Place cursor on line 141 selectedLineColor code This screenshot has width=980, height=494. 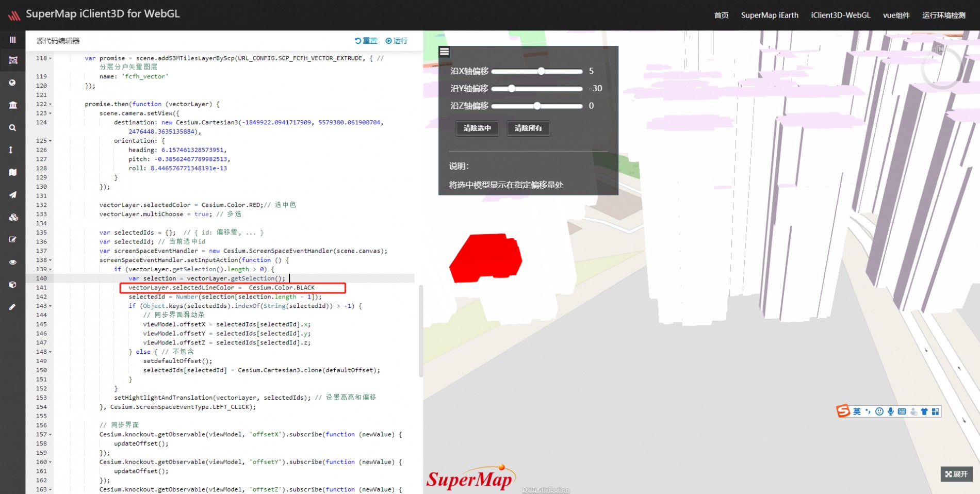222,288
